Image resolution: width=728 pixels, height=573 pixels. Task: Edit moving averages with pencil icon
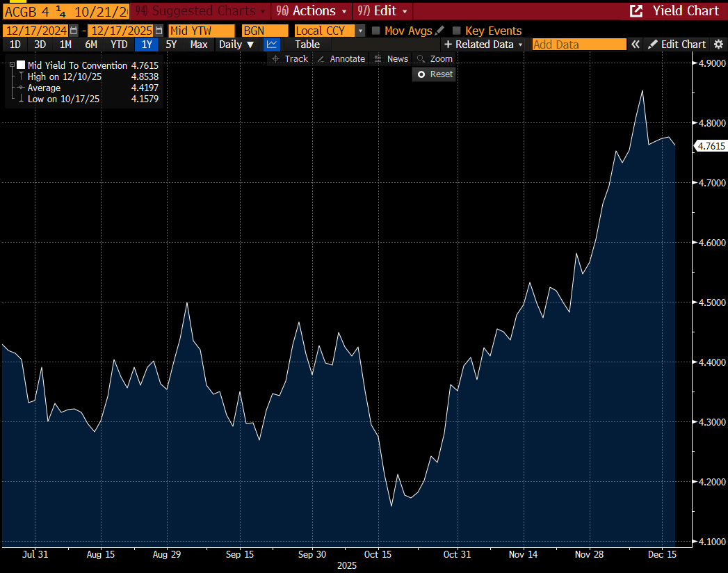click(x=439, y=31)
